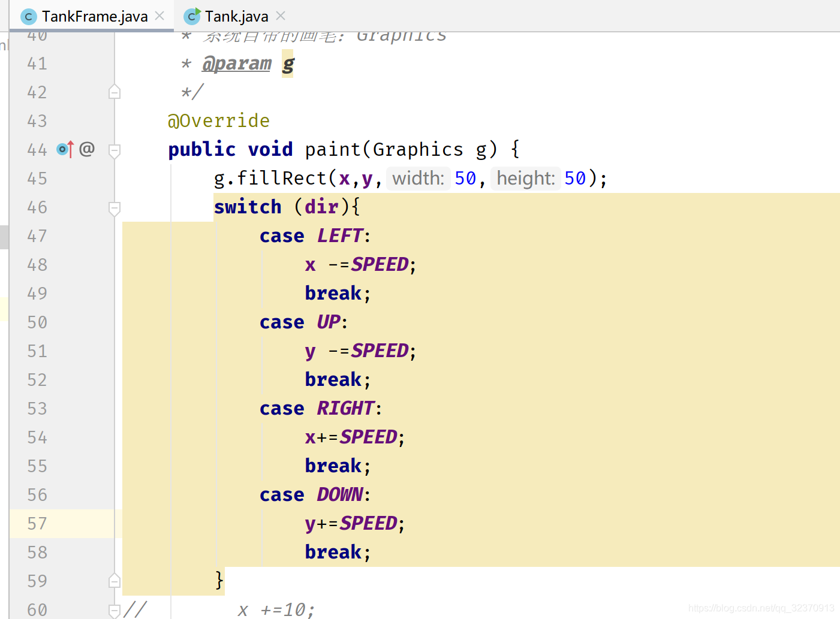
Task: Collapse the paint method fold on line 44
Action: [115, 150]
